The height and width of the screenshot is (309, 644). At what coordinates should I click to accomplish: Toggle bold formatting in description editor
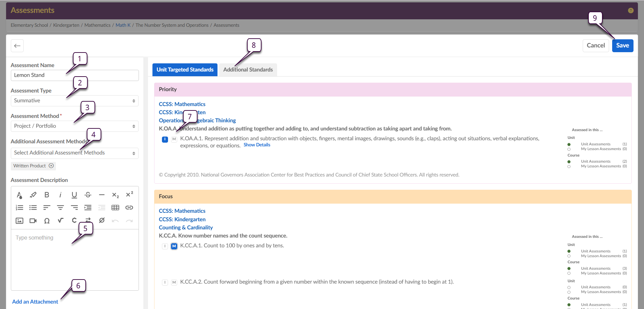click(47, 195)
